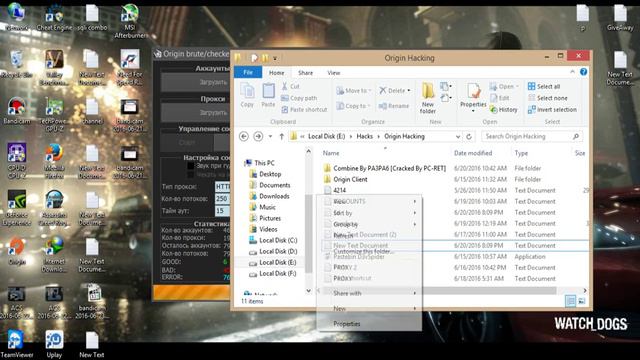This screenshot has width=640, height=360.
Task: Open the Delete dropdown arrow
Action: pos(409,91)
